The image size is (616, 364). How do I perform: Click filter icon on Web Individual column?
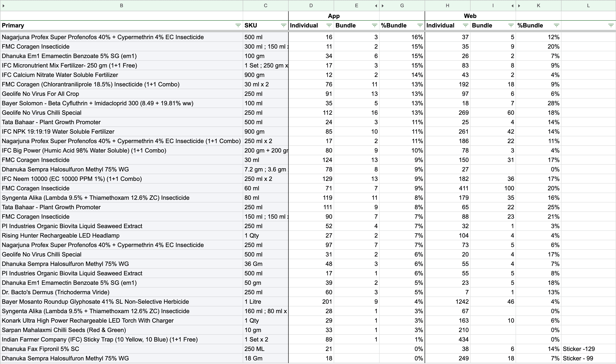pyautogui.click(x=465, y=25)
